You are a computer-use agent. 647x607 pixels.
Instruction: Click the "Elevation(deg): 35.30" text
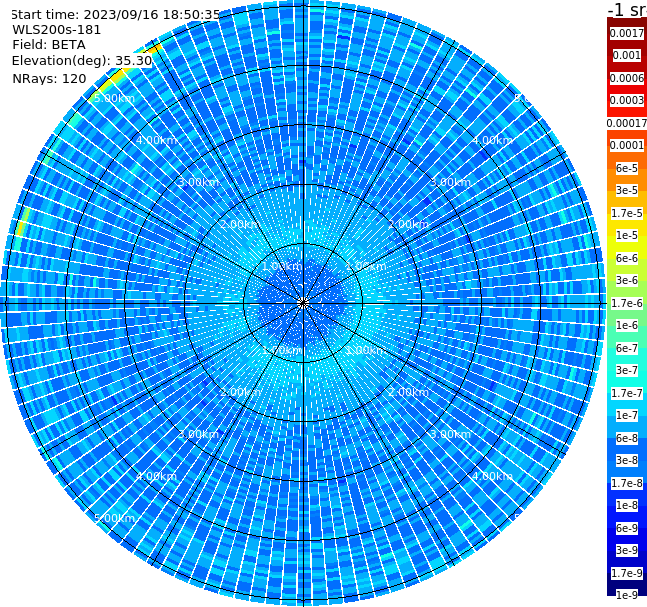(82, 61)
